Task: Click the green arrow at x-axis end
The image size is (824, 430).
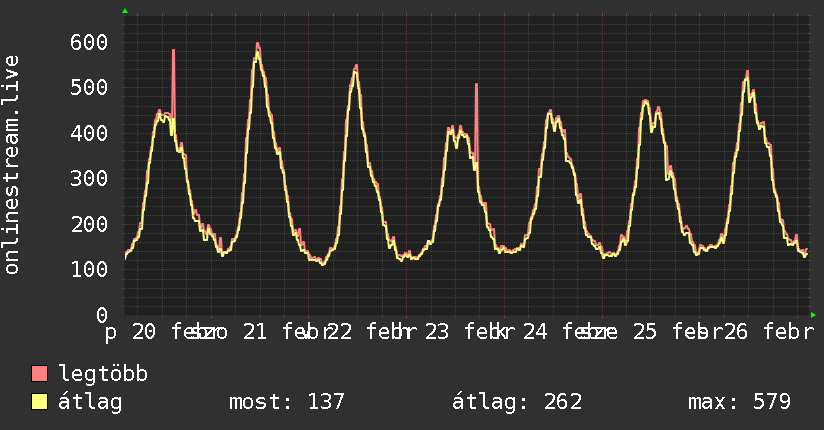Action: coord(813,315)
